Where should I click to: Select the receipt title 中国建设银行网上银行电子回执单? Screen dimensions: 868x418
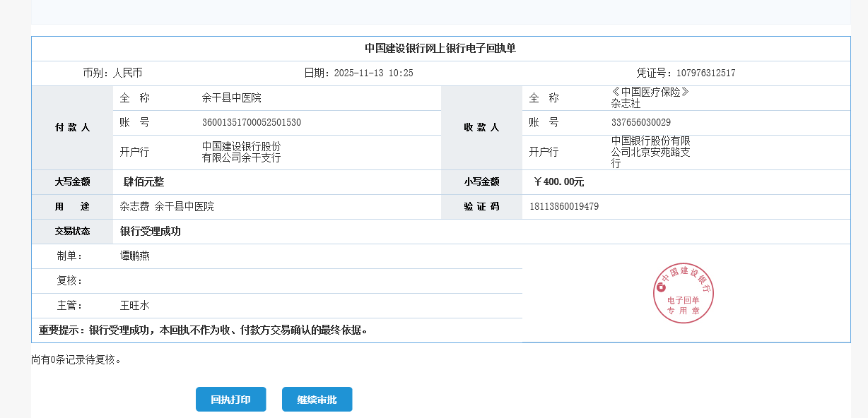click(440, 49)
